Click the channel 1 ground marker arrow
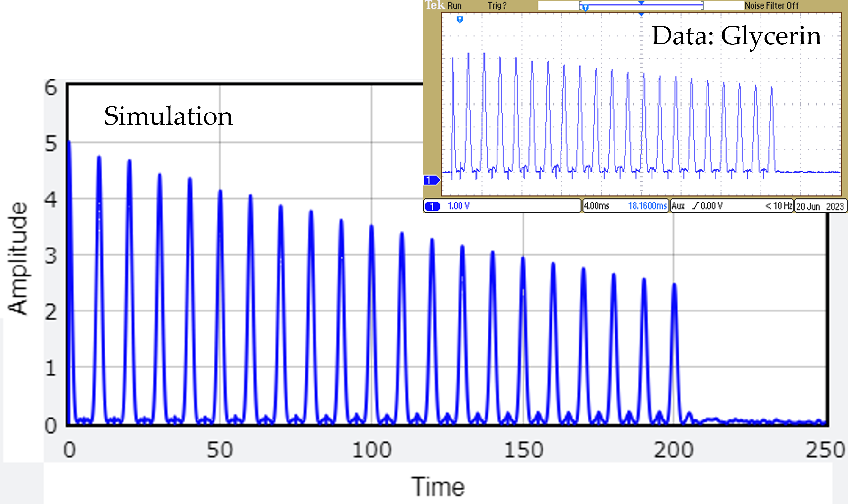 (432, 180)
